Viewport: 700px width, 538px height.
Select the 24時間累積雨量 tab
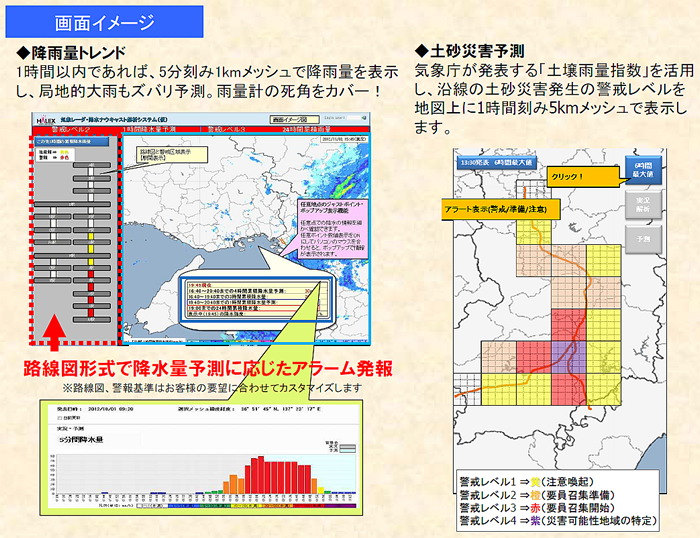click(x=307, y=129)
